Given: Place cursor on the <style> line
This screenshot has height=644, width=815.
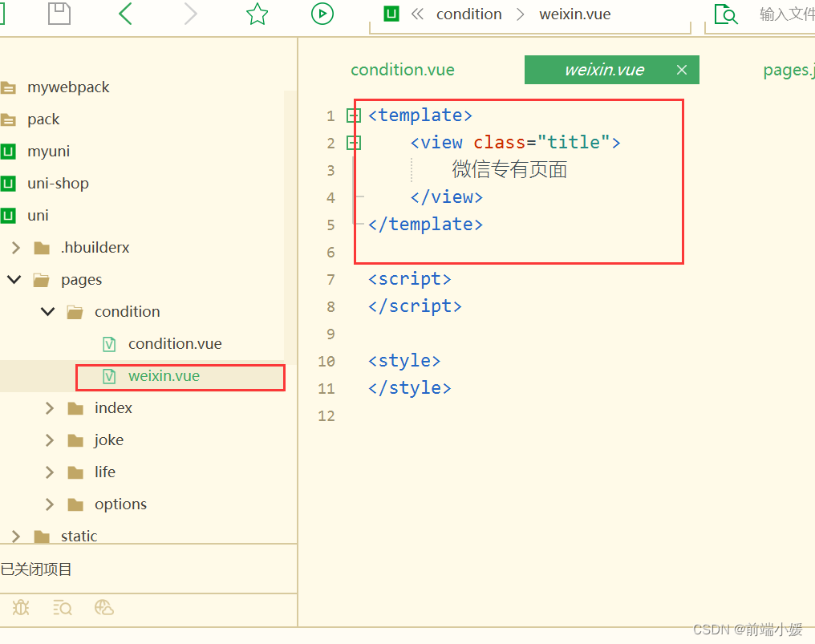Looking at the screenshot, I should pos(403,361).
